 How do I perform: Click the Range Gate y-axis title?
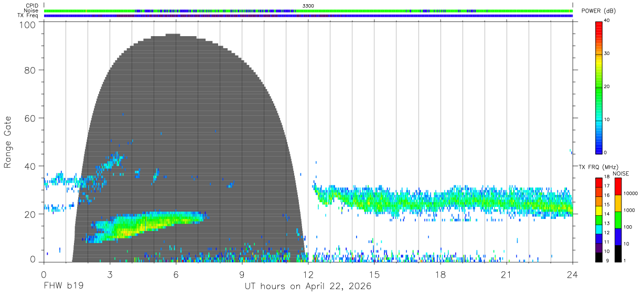click(8, 142)
